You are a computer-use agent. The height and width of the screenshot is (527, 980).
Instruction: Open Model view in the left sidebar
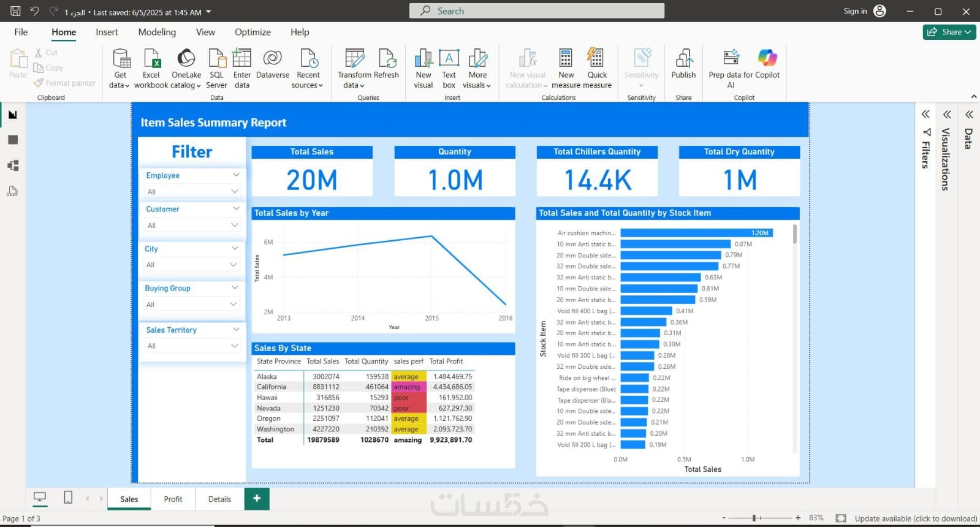pos(13,165)
